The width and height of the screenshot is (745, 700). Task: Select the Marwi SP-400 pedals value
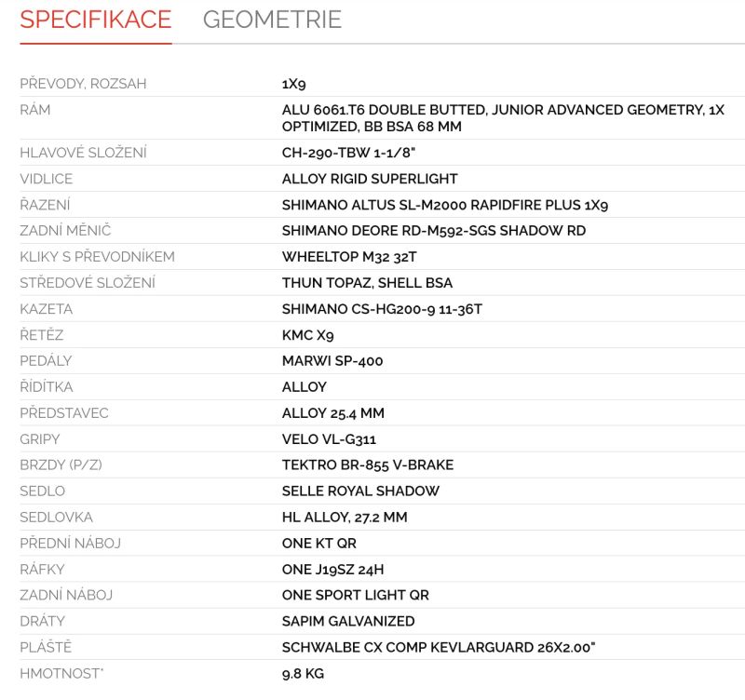(x=332, y=361)
